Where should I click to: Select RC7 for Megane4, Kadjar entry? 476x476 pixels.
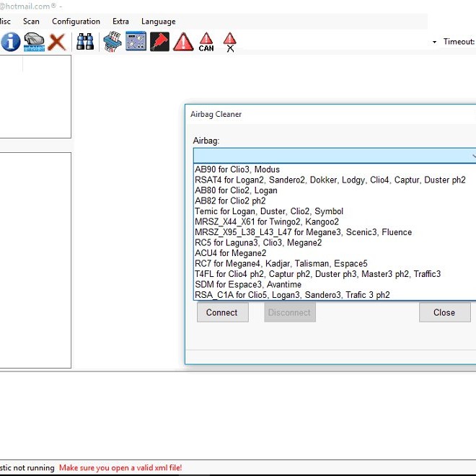[335, 263]
